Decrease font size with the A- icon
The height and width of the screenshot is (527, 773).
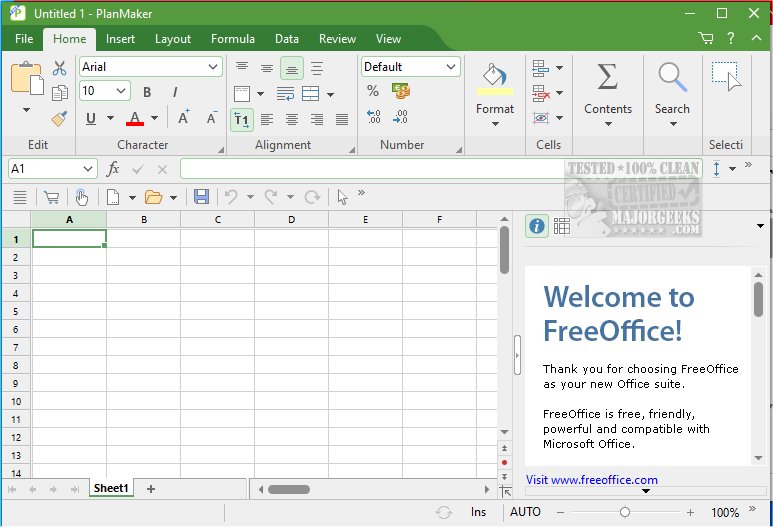211,117
